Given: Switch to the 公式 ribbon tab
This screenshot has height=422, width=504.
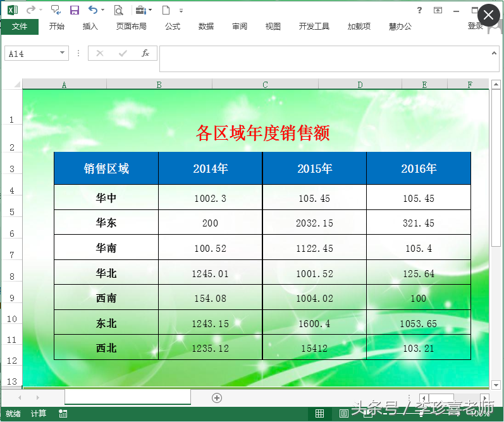Looking at the screenshot, I should coord(173,27).
